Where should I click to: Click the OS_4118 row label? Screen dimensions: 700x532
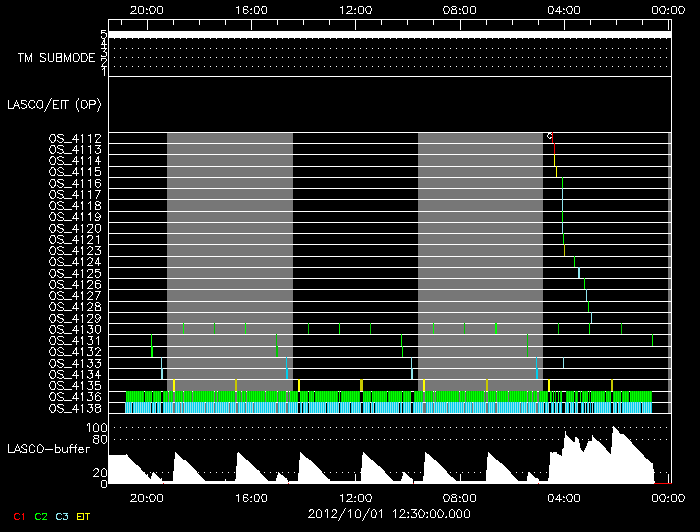coord(75,206)
